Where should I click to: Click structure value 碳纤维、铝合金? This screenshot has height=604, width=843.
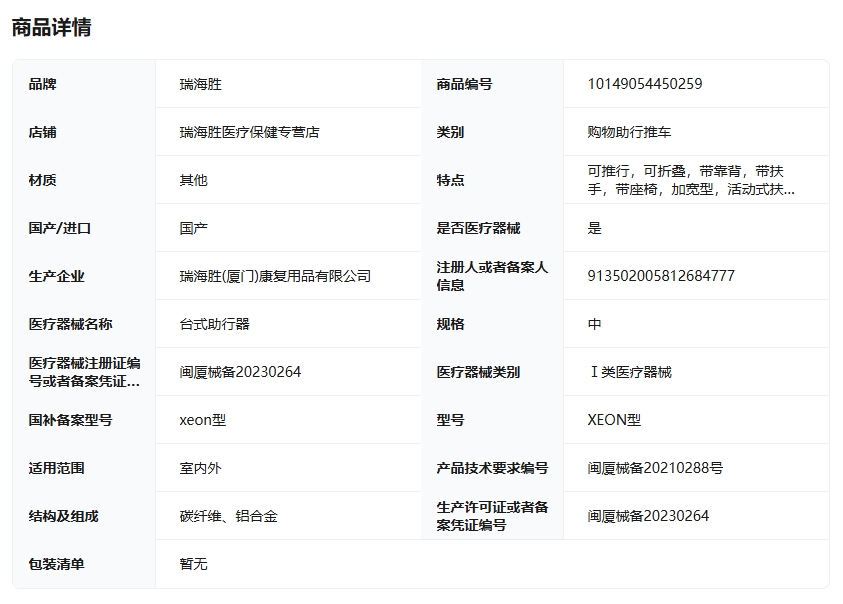tap(228, 516)
